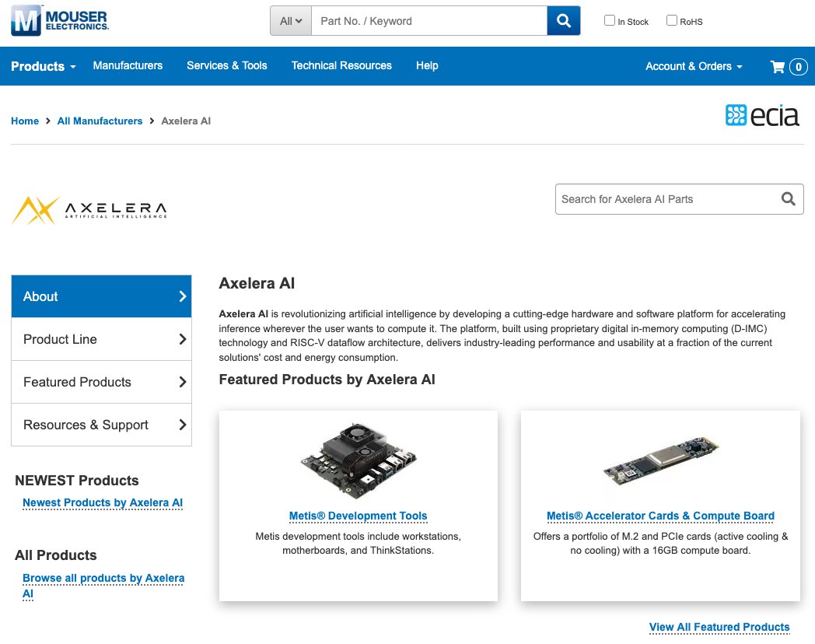Click the Axelera parts search magnifier icon
This screenshot has height=644, width=815.
click(788, 199)
